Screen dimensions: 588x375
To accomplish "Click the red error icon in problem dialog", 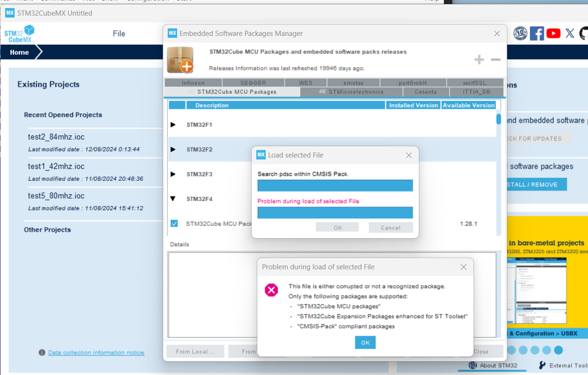I will (271, 290).
